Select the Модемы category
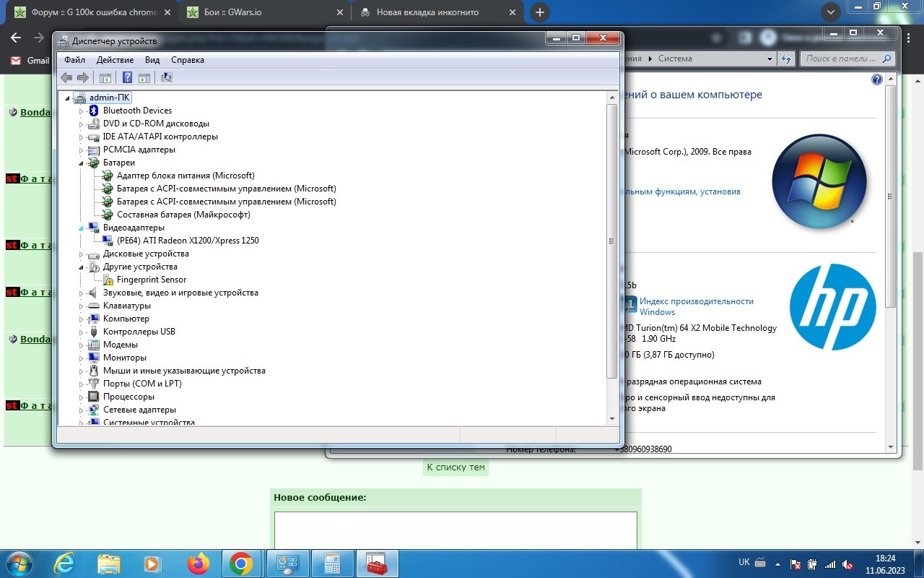 pos(121,345)
